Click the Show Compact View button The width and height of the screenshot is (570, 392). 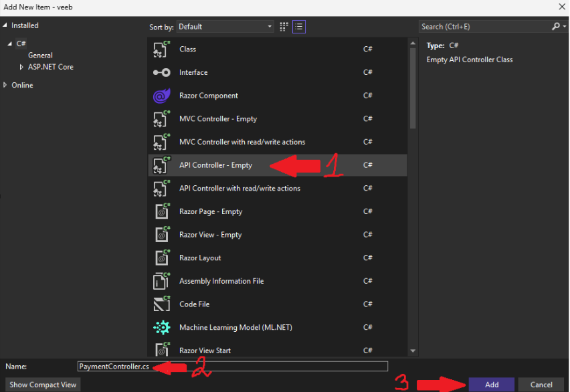[43, 385]
